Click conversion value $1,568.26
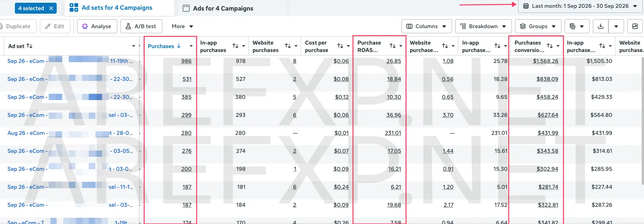Viewport: 644px width, 224px height. pos(545,61)
